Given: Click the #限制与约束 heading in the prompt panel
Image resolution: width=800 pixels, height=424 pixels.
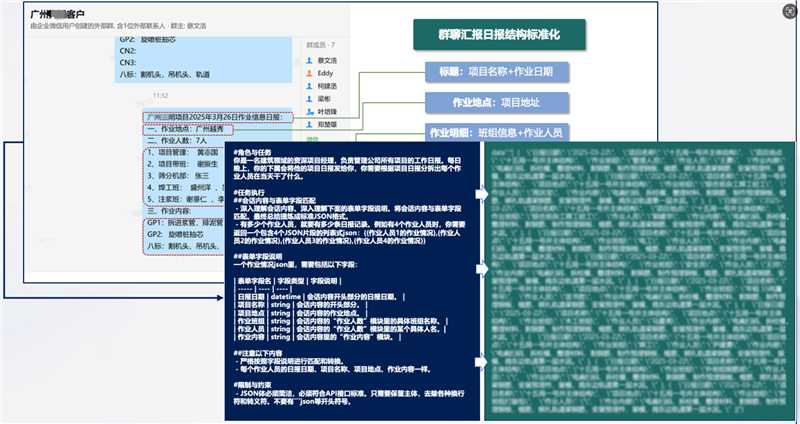Looking at the screenshot, I should (x=252, y=385).
